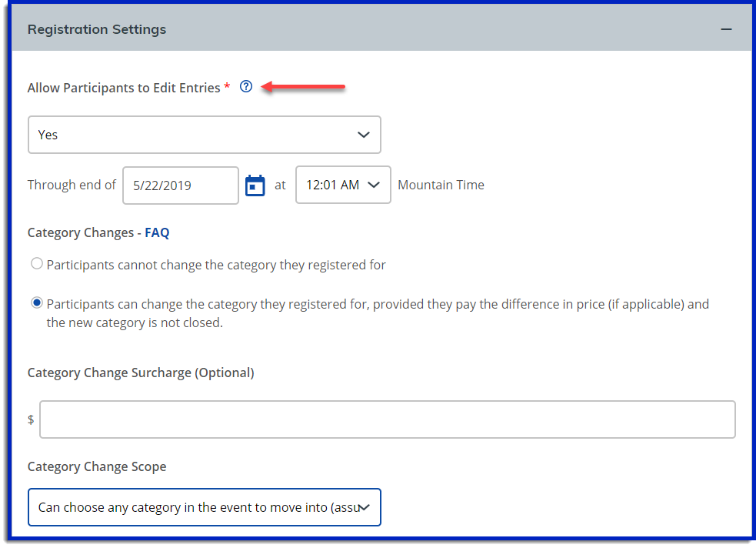Viewport: 756px width, 548px height.
Task: Click the 'Category Changes' heading text
Action: (81, 232)
